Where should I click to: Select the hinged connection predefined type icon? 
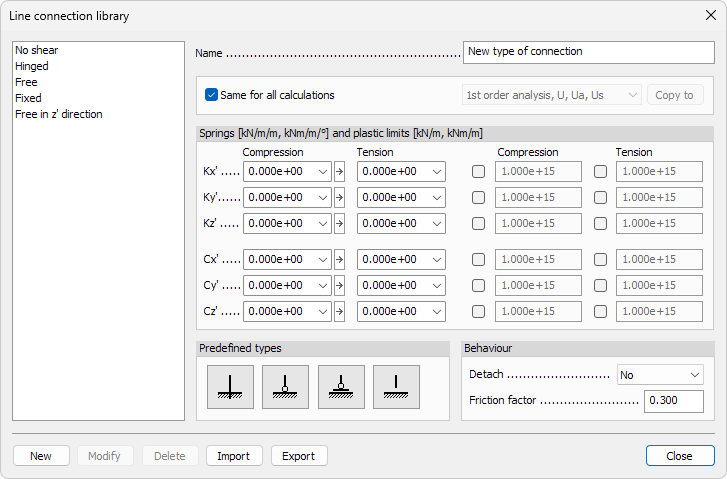[286, 387]
